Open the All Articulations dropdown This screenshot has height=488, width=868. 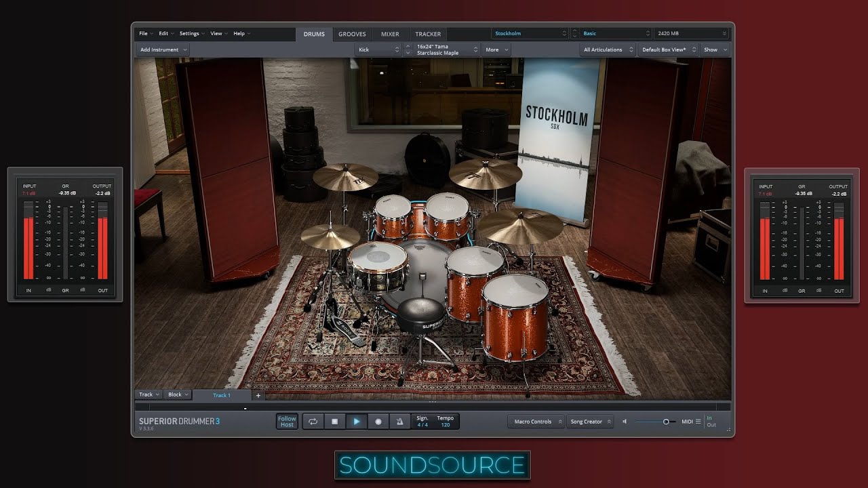608,49
